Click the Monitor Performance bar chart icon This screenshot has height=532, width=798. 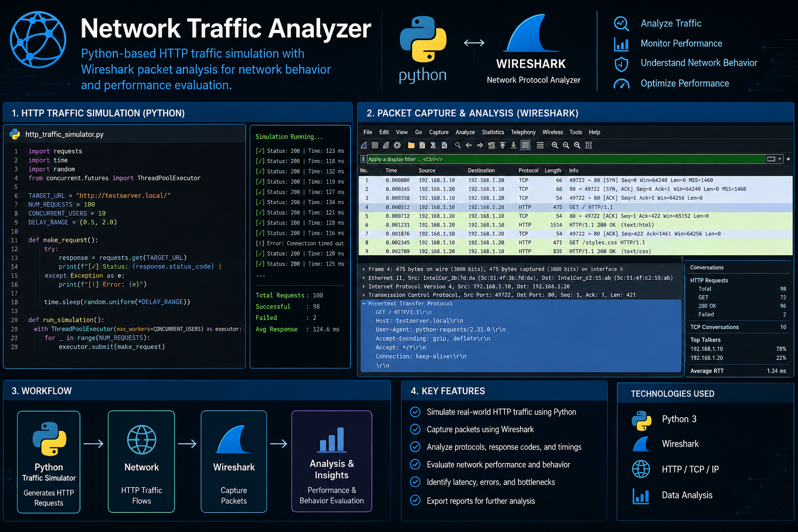pyautogui.click(x=621, y=44)
